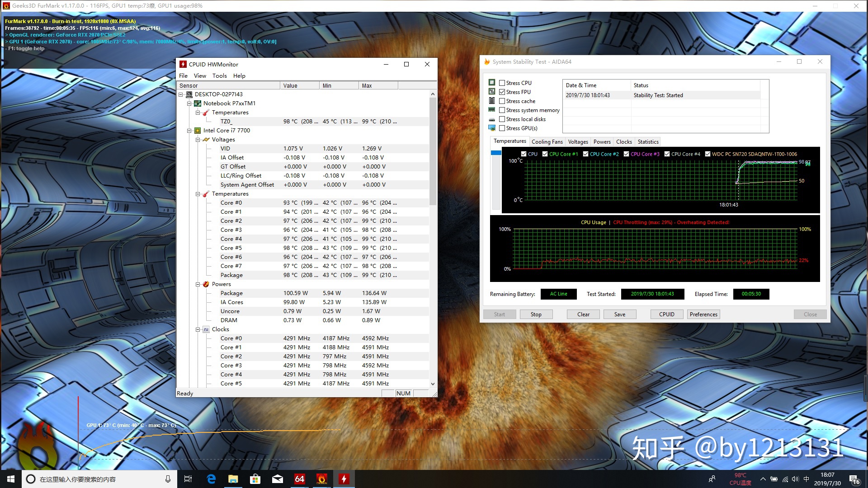868x488 pixels.
Task: Open HWMonitor View menu
Action: point(200,76)
